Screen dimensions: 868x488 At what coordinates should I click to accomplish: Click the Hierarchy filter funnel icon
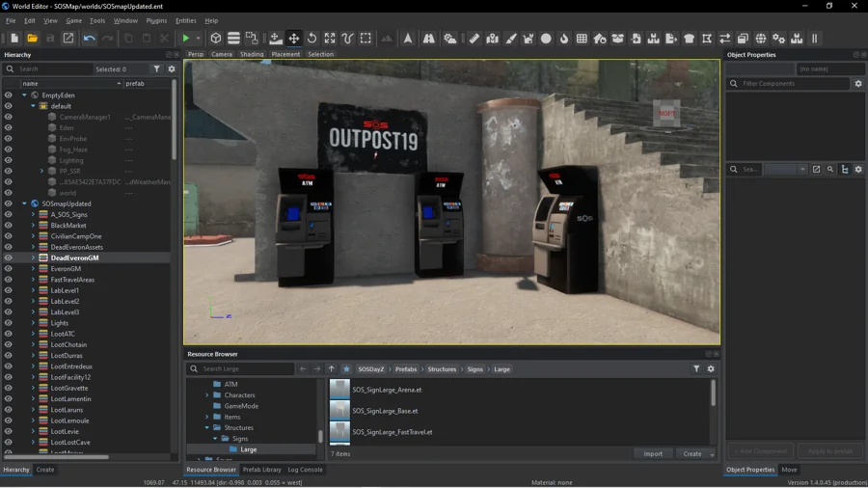pyautogui.click(x=156, y=69)
